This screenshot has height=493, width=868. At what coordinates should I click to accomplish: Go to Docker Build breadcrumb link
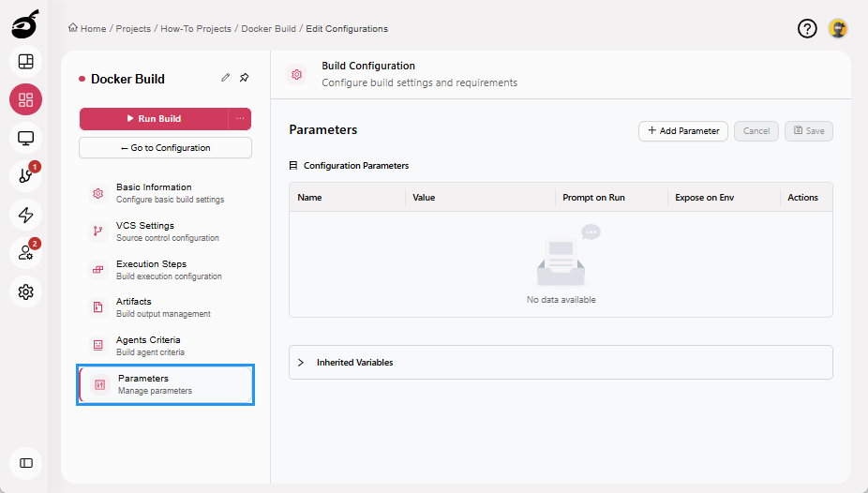coord(268,29)
